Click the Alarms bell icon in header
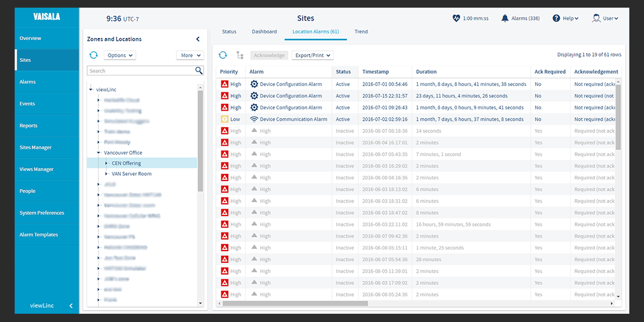Image resolution: width=644 pixels, height=322 pixels. coord(505,18)
